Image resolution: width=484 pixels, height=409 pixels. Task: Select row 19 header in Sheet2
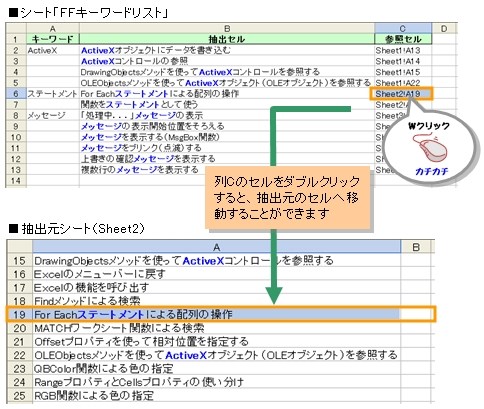tap(19, 314)
